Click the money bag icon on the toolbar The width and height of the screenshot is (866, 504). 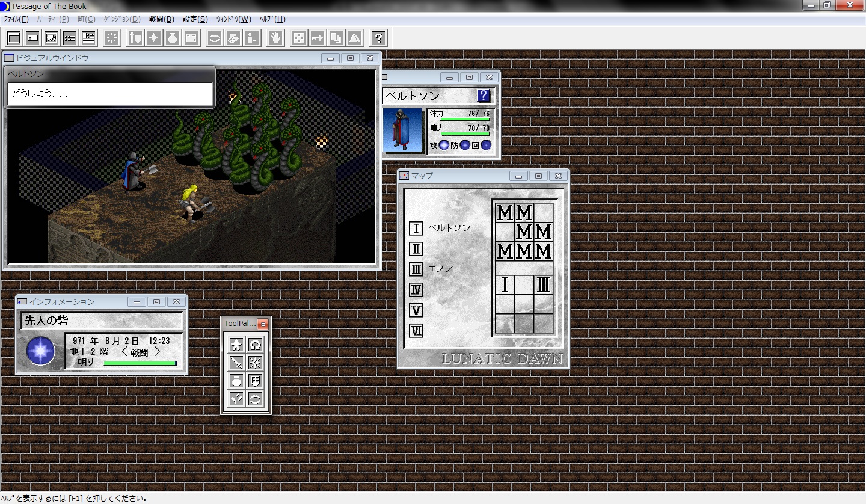[172, 37]
